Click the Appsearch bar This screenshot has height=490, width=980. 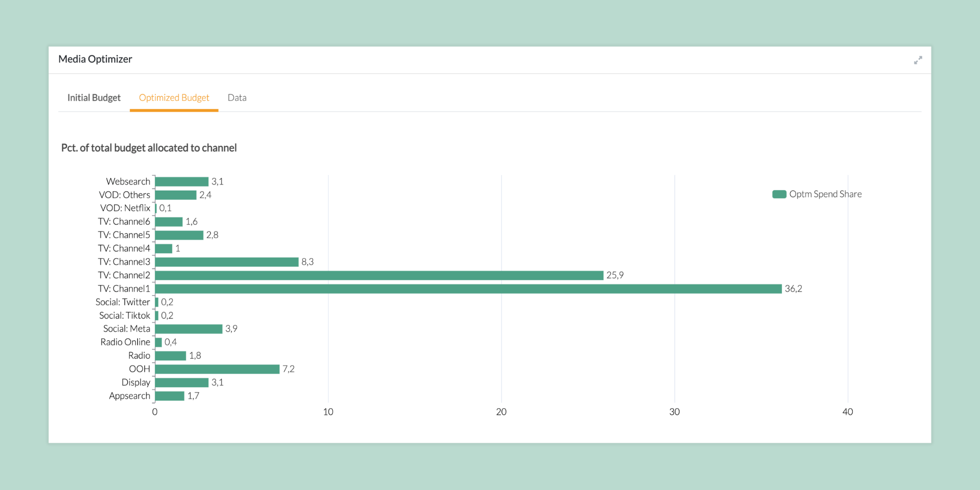[x=170, y=396]
